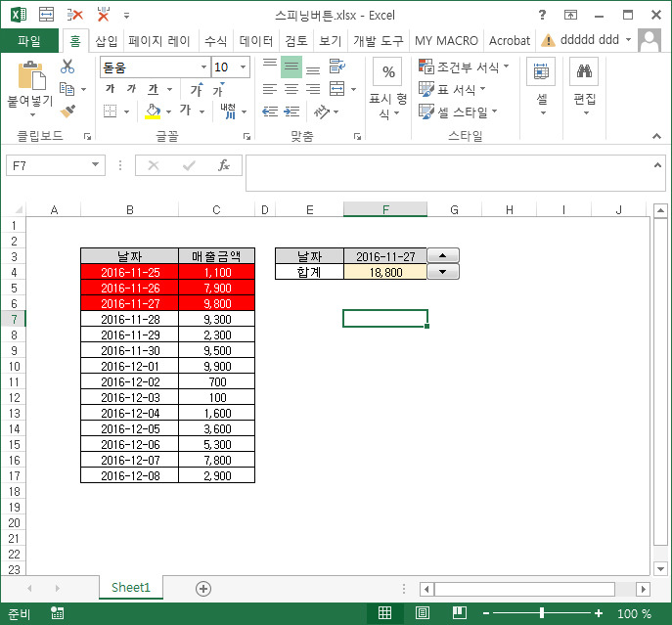Select the Sheet1 tab
The width and height of the screenshot is (672, 625).
tap(131, 587)
